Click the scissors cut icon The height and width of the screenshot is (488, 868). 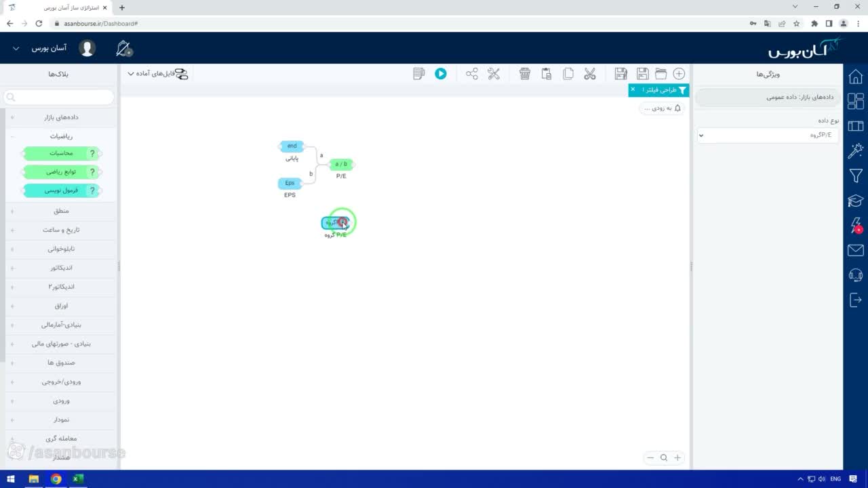pyautogui.click(x=590, y=74)
